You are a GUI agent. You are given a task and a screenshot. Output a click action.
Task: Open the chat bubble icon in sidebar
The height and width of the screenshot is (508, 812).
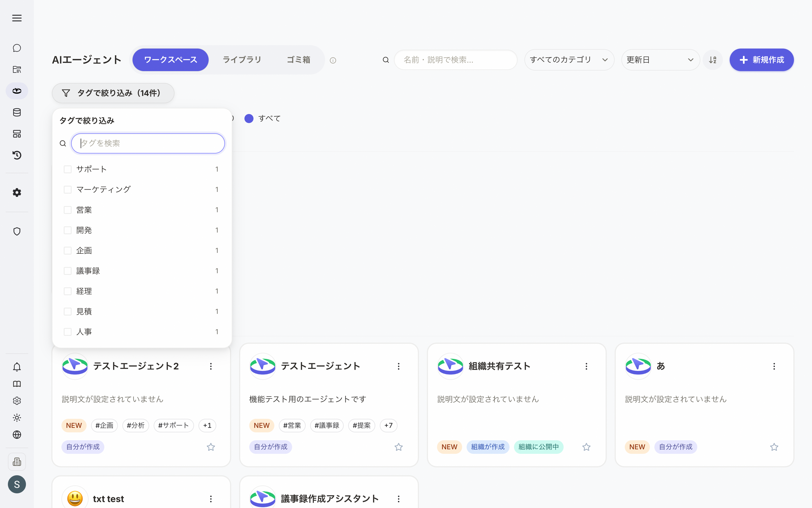click(x=17, y=48)
